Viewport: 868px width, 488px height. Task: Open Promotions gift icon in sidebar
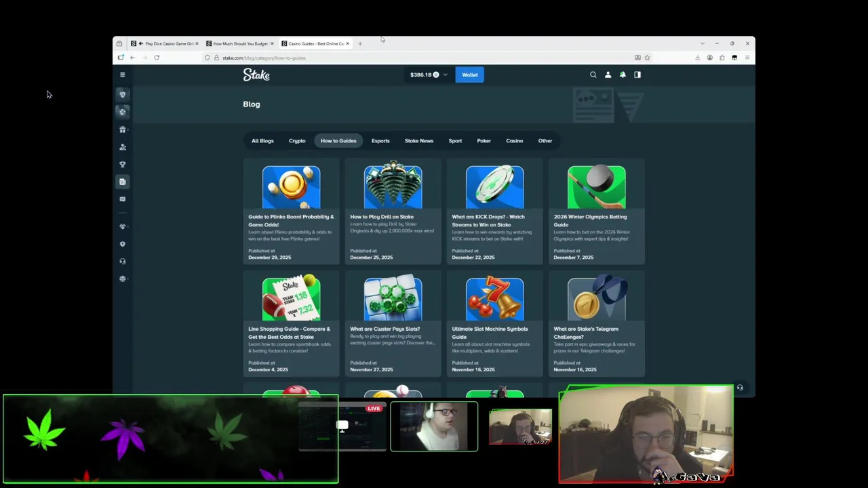122,129
